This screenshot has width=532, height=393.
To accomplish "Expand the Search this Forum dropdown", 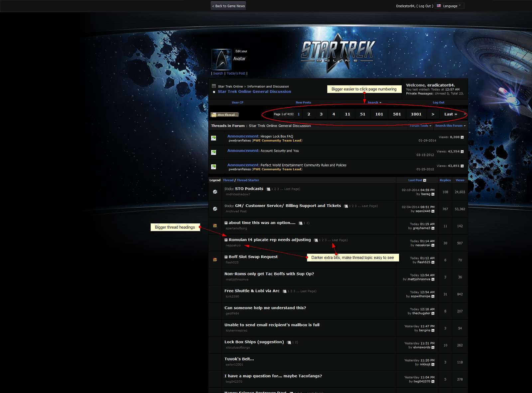I will pos(450,126).
